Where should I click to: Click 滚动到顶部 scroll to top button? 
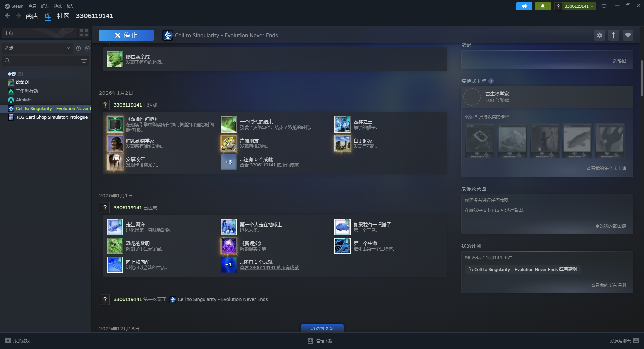coord(322,328)
